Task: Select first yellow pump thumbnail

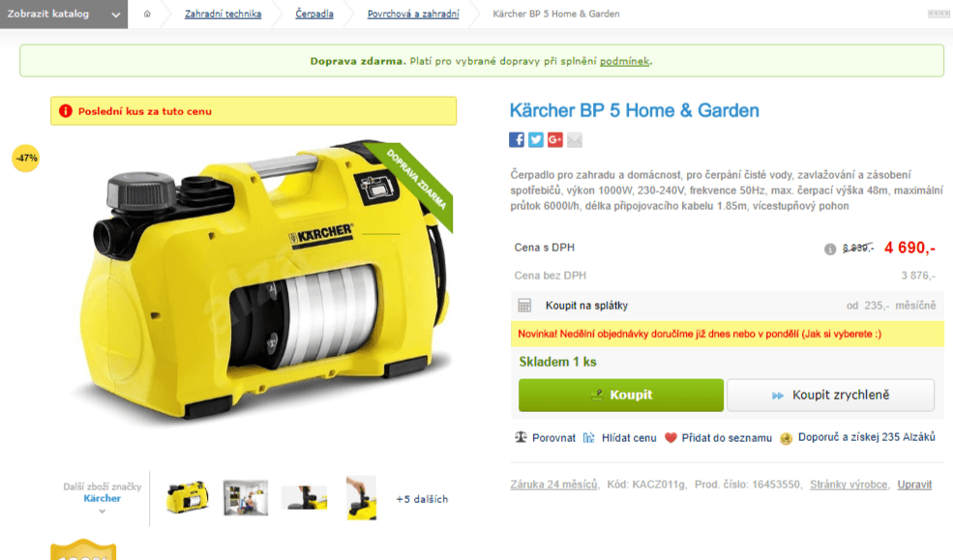Action: tap(187, 497)
